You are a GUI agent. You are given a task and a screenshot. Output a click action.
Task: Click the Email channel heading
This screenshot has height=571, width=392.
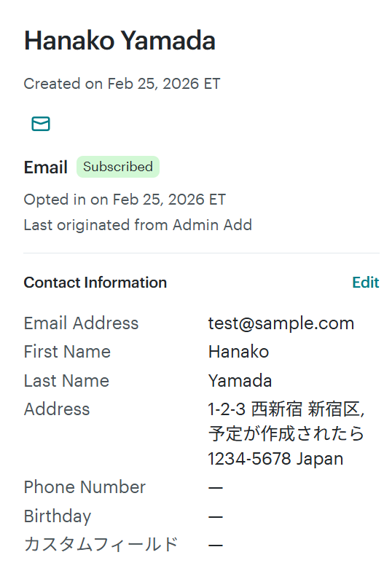coord(45,168)
